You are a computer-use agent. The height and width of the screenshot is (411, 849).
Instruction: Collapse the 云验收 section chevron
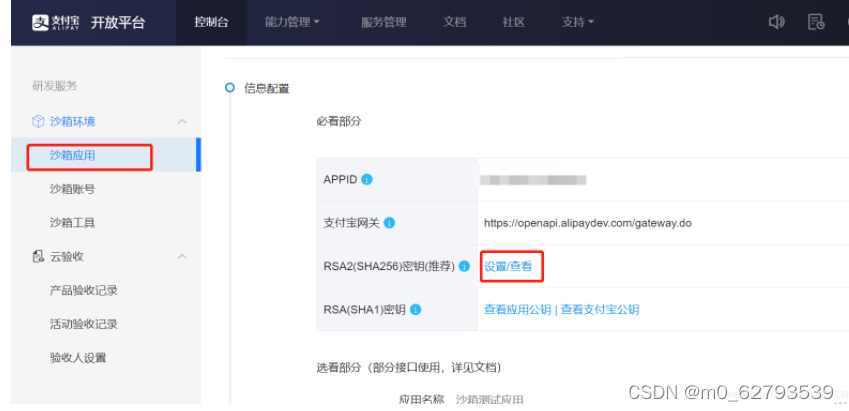(x=182, y=257)
